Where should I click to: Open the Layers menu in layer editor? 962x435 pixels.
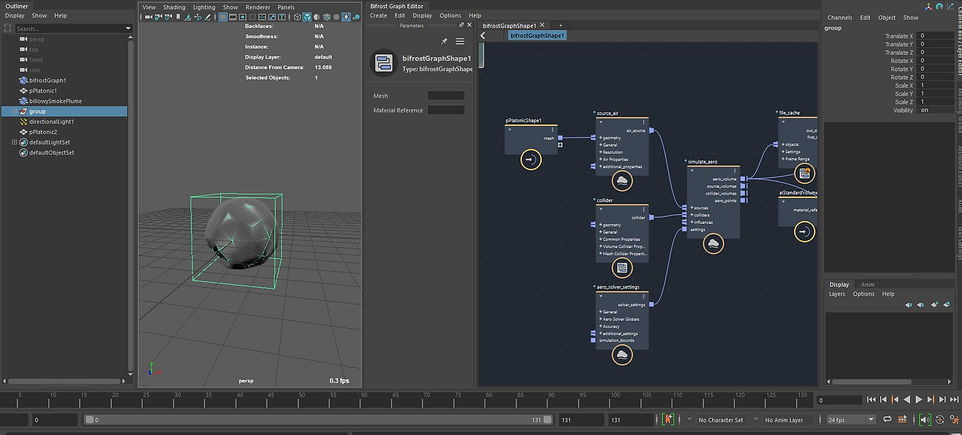click(x=837, y=294)
